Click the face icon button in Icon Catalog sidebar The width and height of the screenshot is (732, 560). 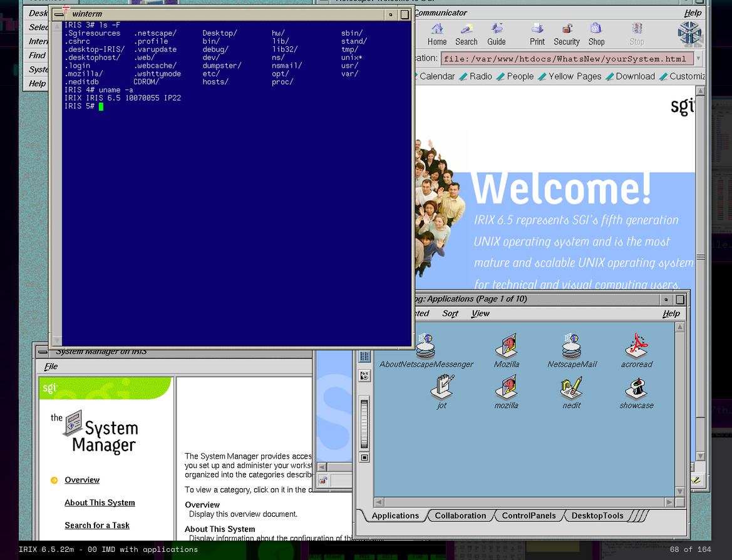364,375
